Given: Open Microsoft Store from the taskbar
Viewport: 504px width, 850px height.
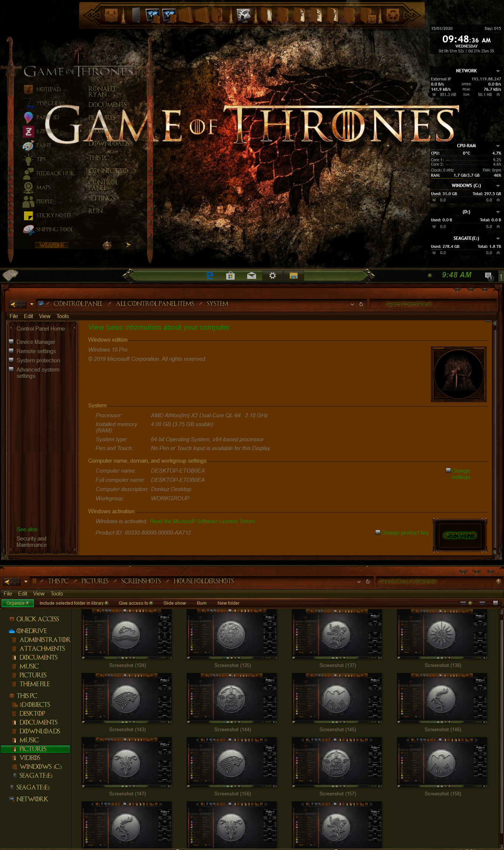Looking at the screenshot, I should click(x=231, y=275).
